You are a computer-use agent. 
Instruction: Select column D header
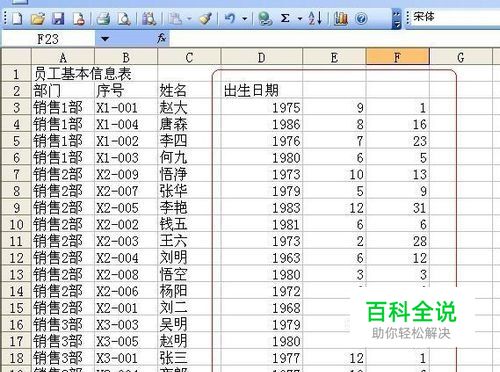[x=262, y=57]
